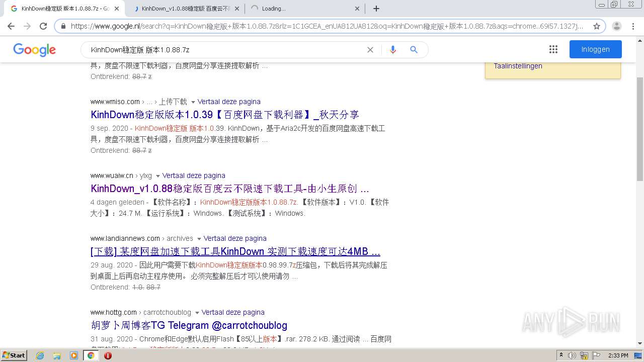The image size is (644, 362).
Task: View site security info via padlock icon
Action: pyautogui.click(x=63, y=26)
